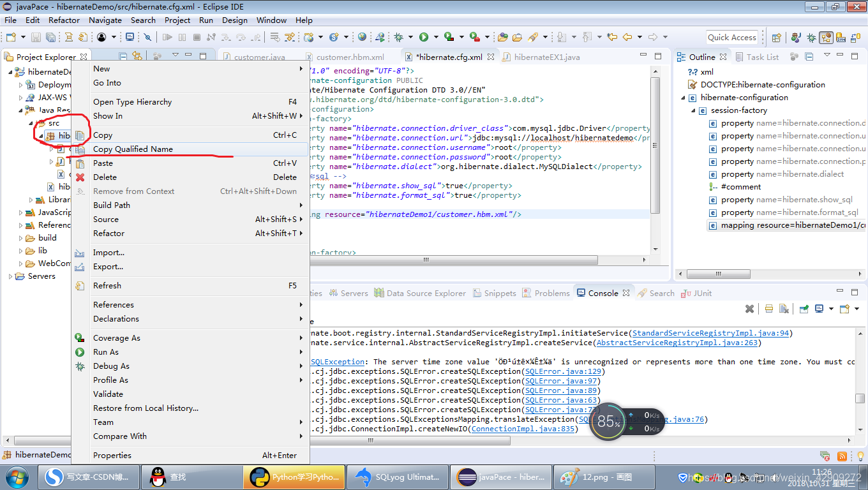Collapse the src folder in Project Explorer
Screen dimensions: 868x490
[29, 123]
